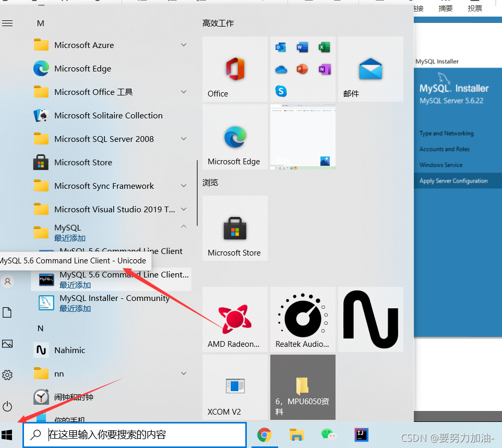Click the MySQL Installer window title
Image resolution: width=502 pixels, height=448 pixels.
[x=437, y=62]
